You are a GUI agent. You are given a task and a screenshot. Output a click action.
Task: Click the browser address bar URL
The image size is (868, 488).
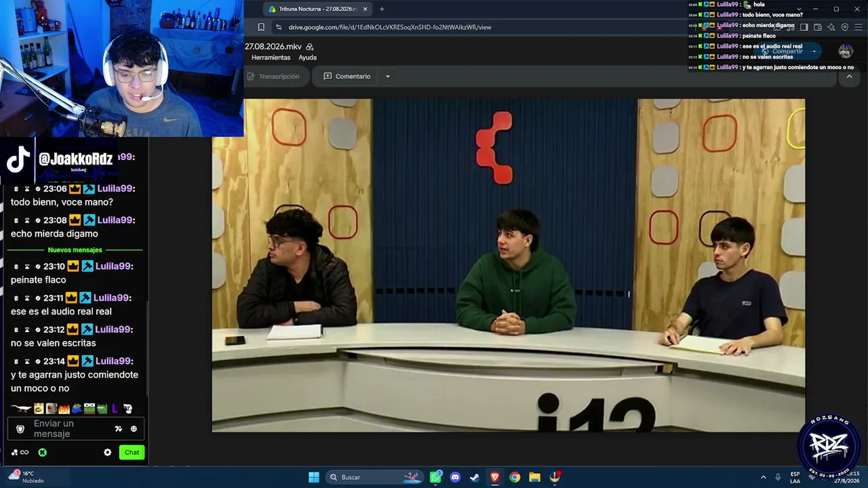pyautogui.click(x=390, y=27)
